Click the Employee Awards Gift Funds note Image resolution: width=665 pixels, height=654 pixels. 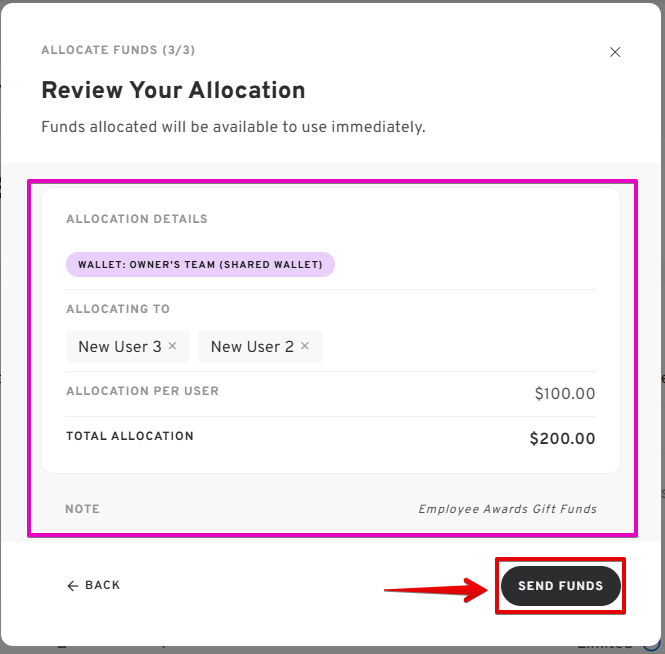point(507,509)
